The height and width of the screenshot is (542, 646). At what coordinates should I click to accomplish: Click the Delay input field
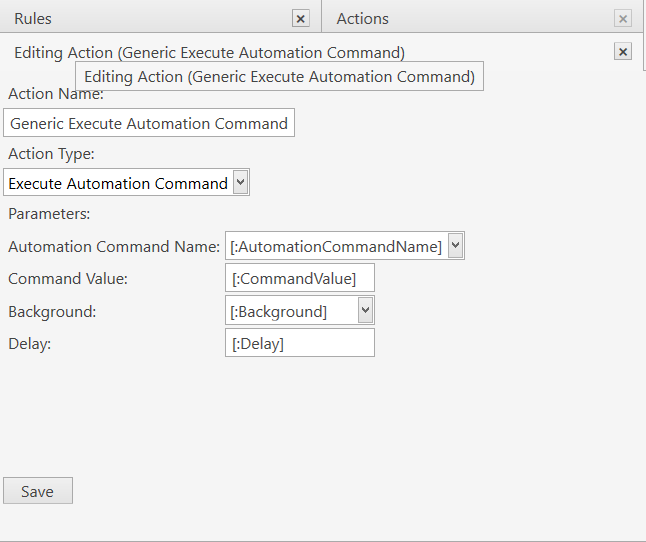coord(300,343)
